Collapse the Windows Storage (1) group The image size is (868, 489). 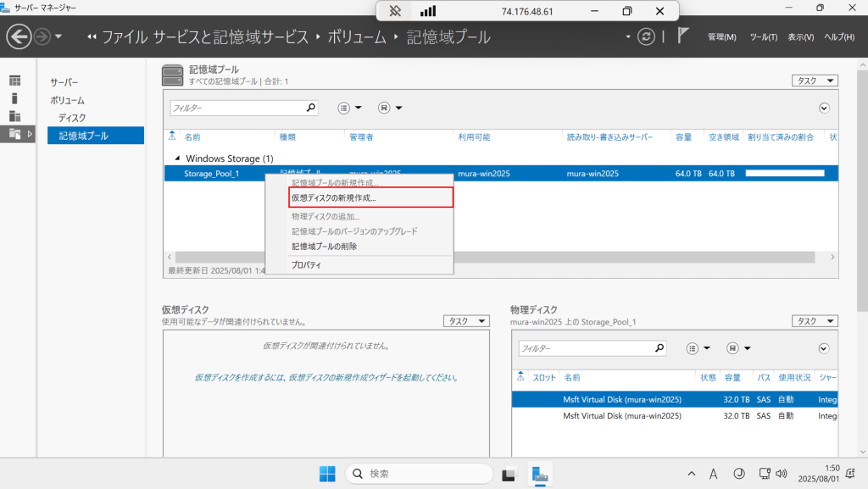(x=177, y=158)
